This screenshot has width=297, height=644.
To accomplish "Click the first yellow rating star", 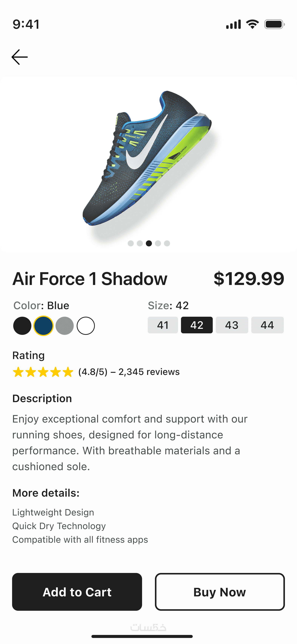I will pos(18,372).
